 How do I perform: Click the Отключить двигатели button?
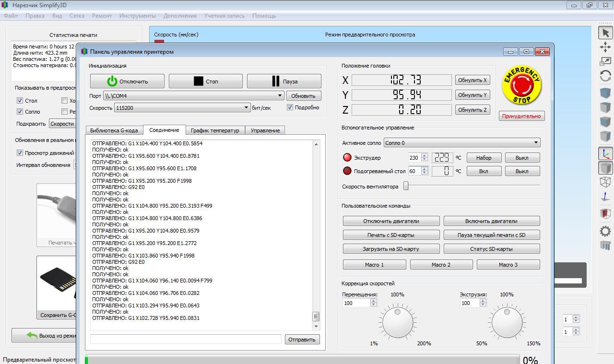[x=391, y=221]
